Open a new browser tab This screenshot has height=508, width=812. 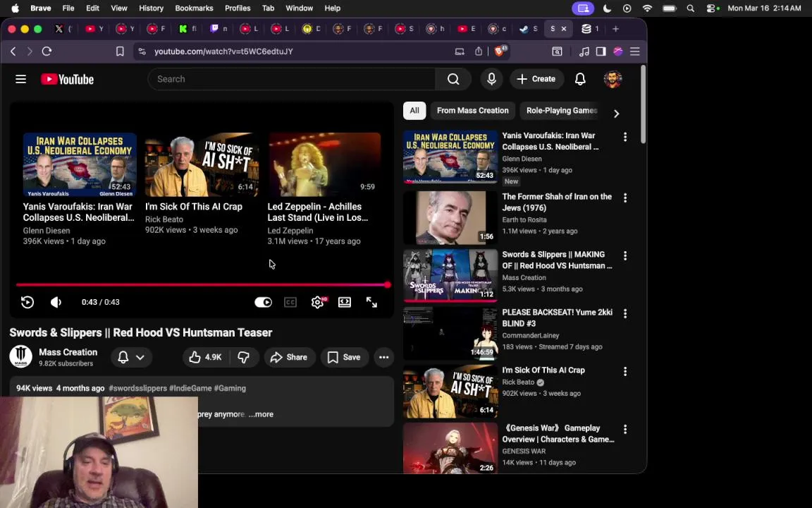616,29
